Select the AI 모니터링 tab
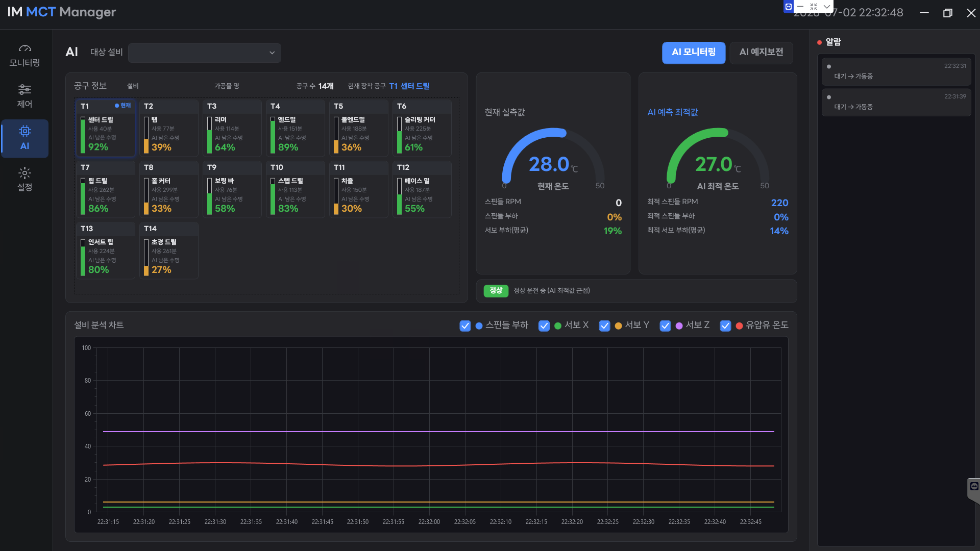This screenshot has width=980, height=551. tap(694, 53)
